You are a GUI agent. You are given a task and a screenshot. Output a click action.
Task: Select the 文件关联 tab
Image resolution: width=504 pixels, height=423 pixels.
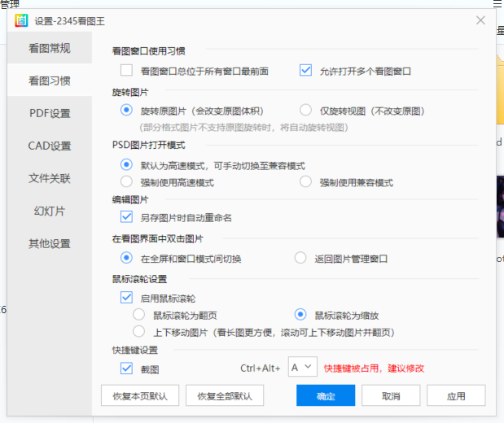pyautogui.click(x=50, y=178)
